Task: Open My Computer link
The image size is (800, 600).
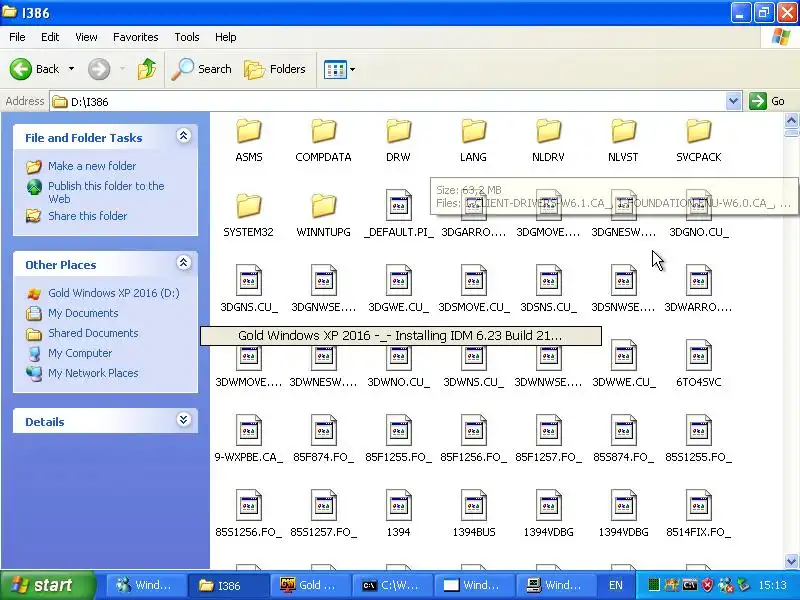Action: (80, 353)
